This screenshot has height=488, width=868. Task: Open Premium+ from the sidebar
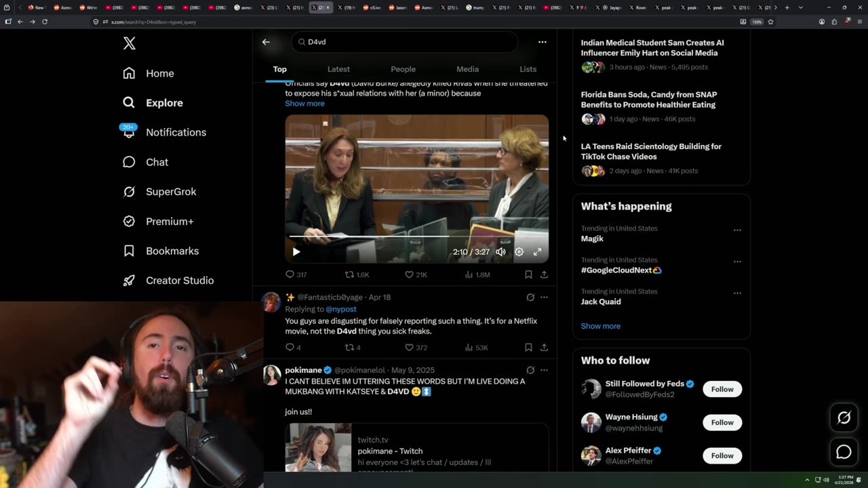click(158, 221)
